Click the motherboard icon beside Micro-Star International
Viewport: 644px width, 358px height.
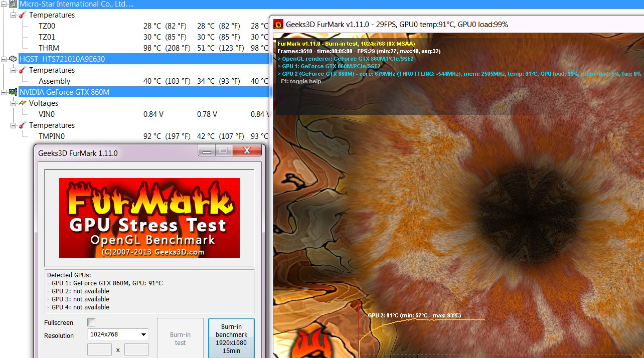[13, 4]
